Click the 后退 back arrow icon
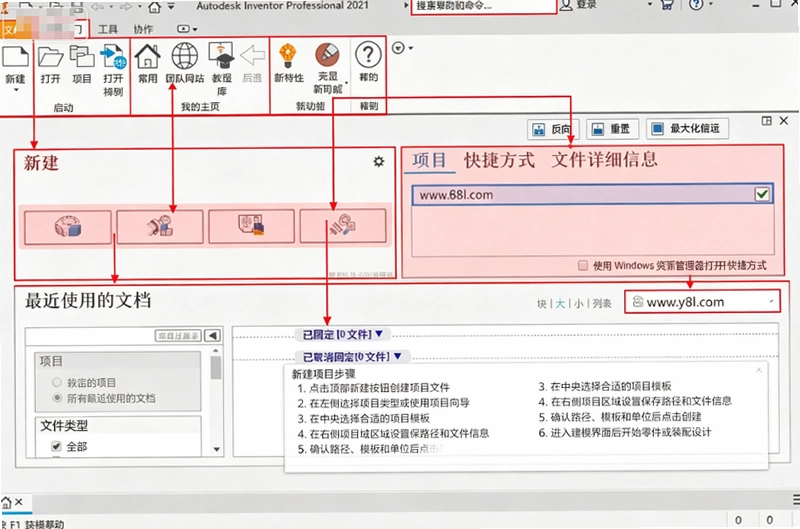The image size is (800, 529). tap(252, 56)
